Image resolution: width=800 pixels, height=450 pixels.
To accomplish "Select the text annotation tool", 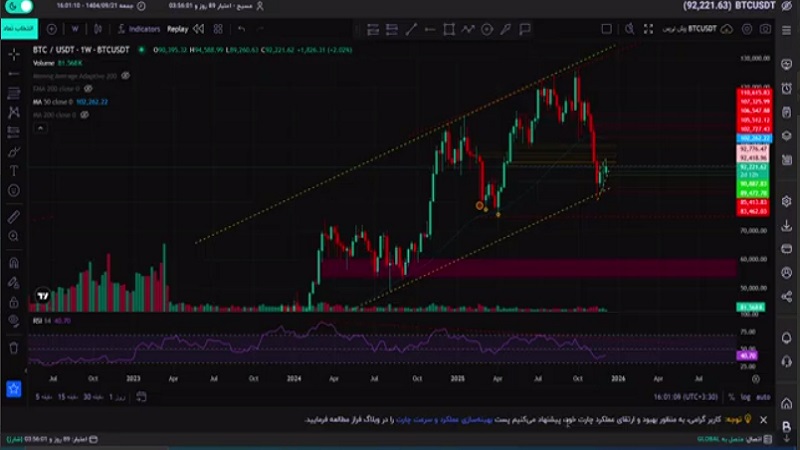I will click(x=14, y=171).
